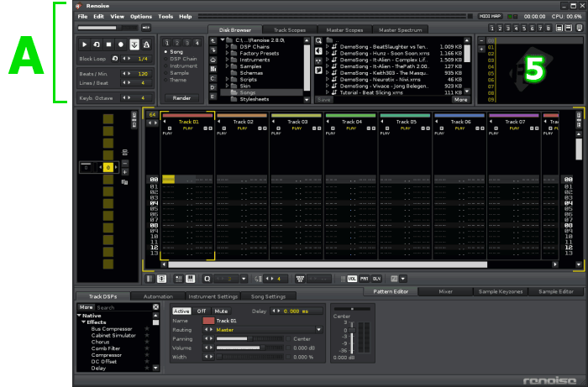Open the Tools menu
Viewport: 588px width, 387px height.
point(165,17)
